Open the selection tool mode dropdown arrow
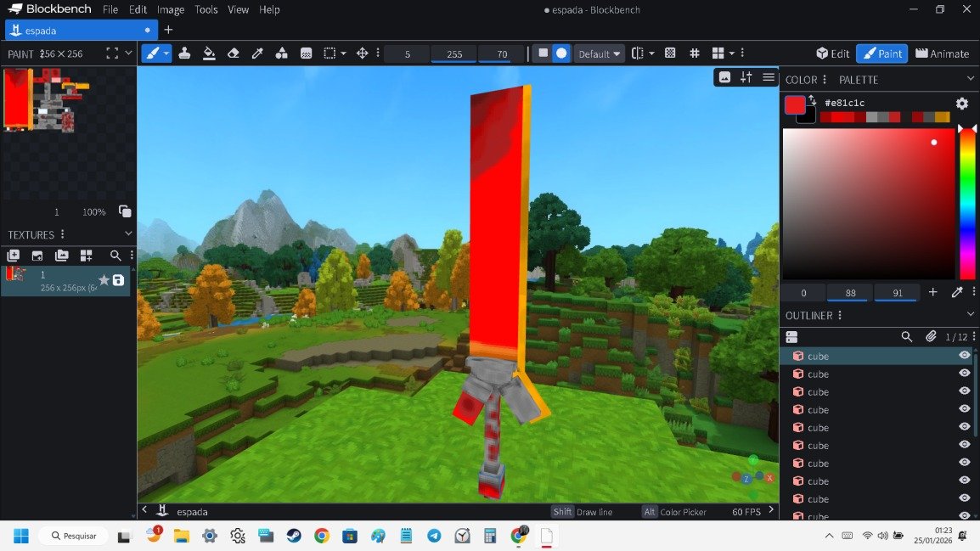 click(343, 53)
